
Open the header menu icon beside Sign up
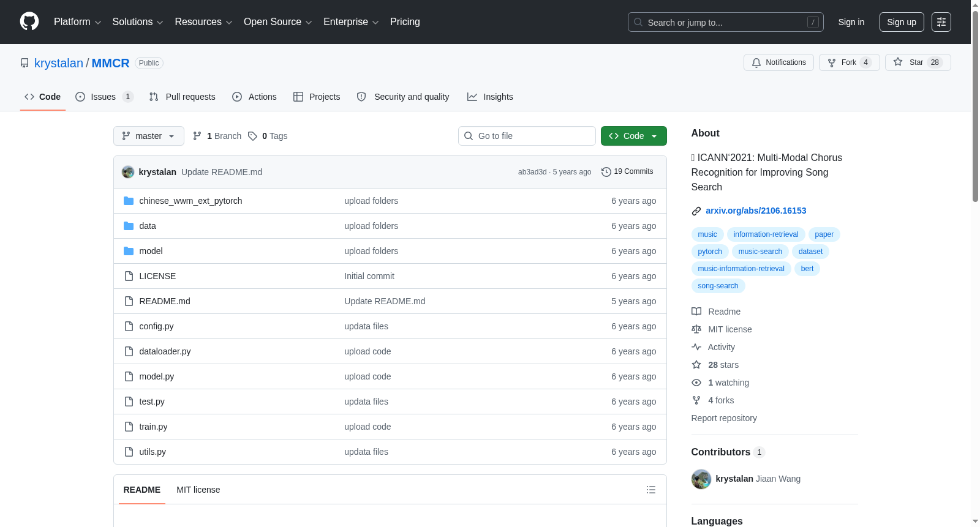tap(941, 22)
